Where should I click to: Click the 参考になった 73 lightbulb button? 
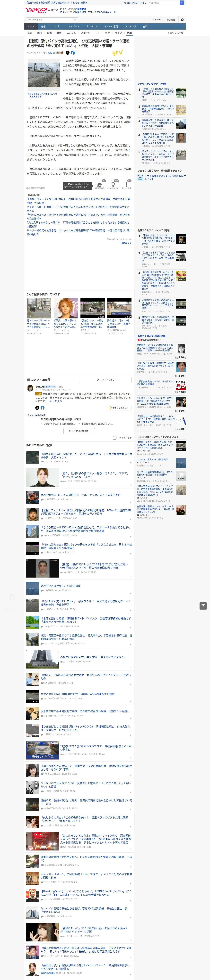pos(119,408)
